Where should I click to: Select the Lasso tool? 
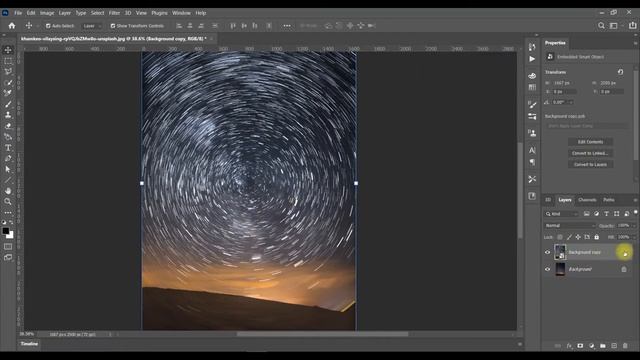click(x=8, y=71)
